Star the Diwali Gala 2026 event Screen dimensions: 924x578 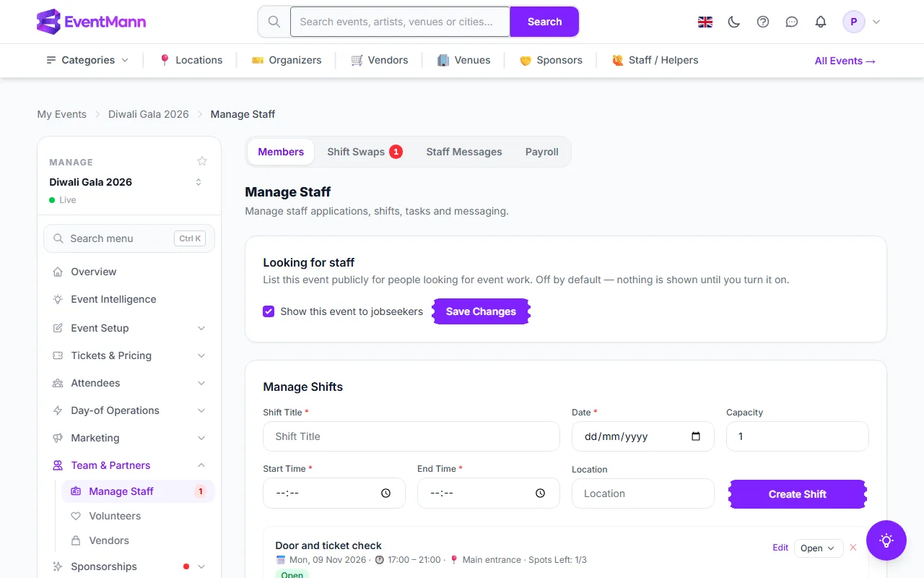pyautogui.click(x=202, y=161)
